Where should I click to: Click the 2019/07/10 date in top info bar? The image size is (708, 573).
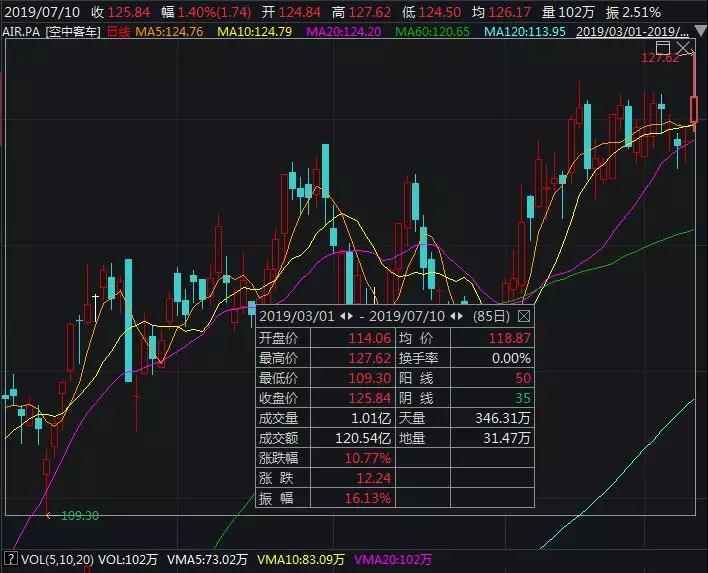pyautogui.click(x=42, y=12)
